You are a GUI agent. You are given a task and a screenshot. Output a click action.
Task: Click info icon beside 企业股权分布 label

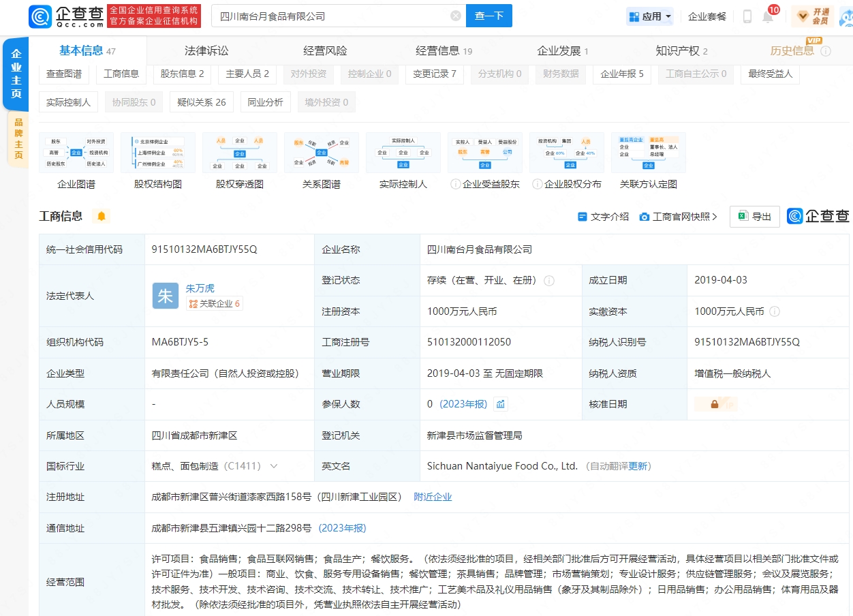538,184
